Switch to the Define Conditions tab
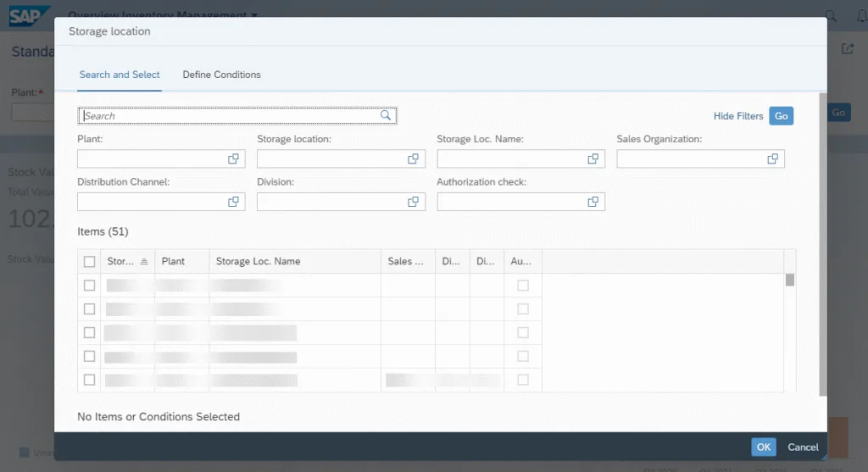Image resolution: width=868 pixels, height=472 pixels. point(221,75)
